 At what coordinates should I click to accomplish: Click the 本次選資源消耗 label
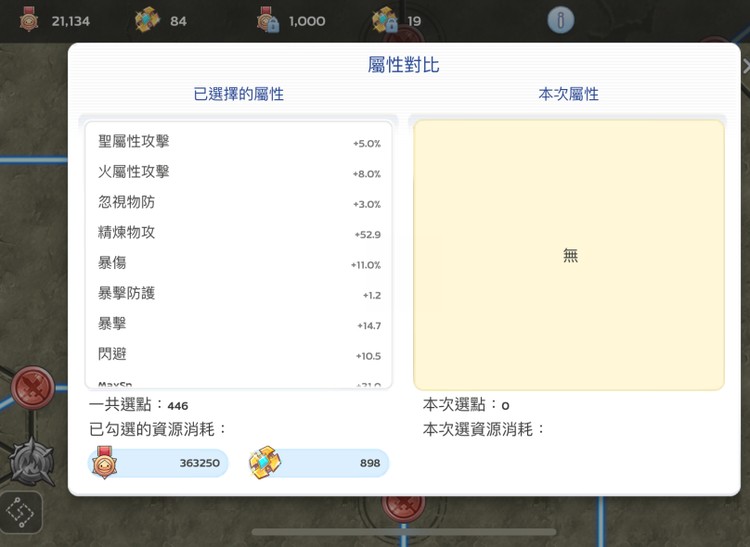pos(484,429)
